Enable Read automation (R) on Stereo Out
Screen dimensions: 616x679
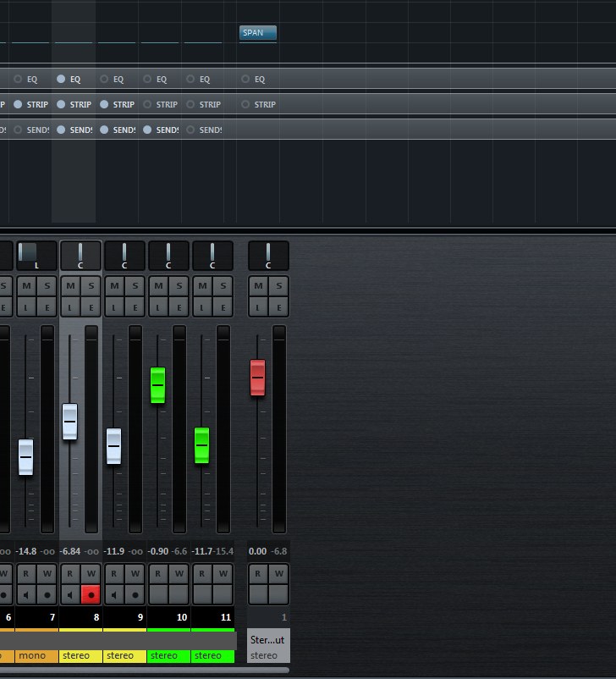tap(258, 573)
